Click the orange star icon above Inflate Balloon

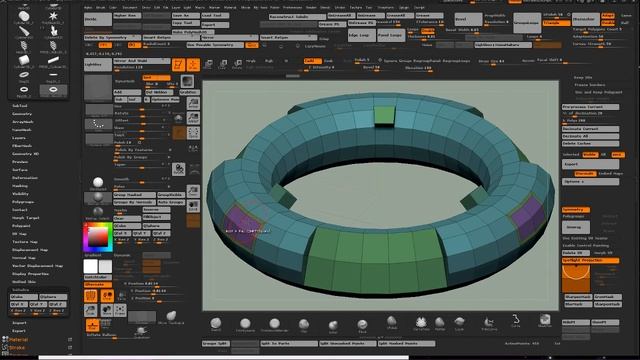93,325
